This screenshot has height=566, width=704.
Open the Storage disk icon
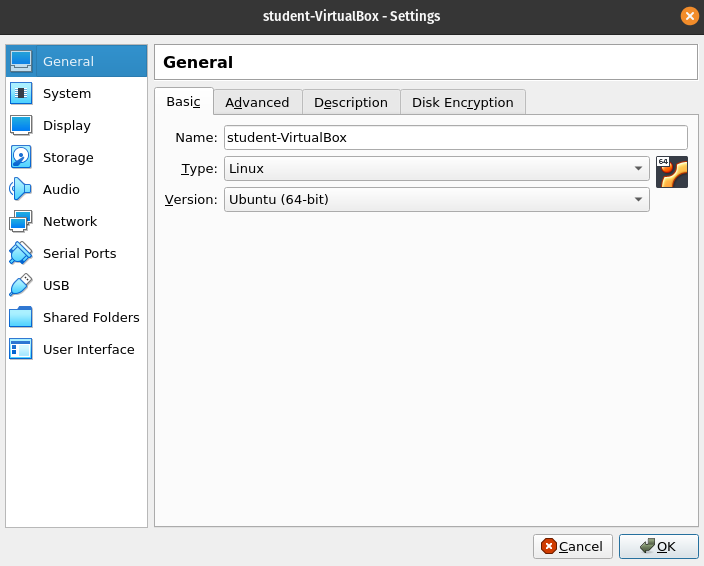tap(21, 158)
